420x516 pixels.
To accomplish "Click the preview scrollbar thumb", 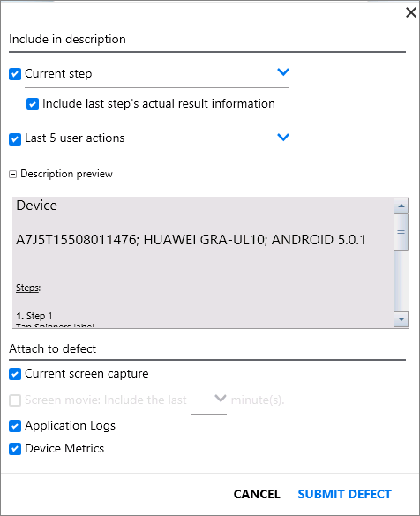I will tap(401, 232).
